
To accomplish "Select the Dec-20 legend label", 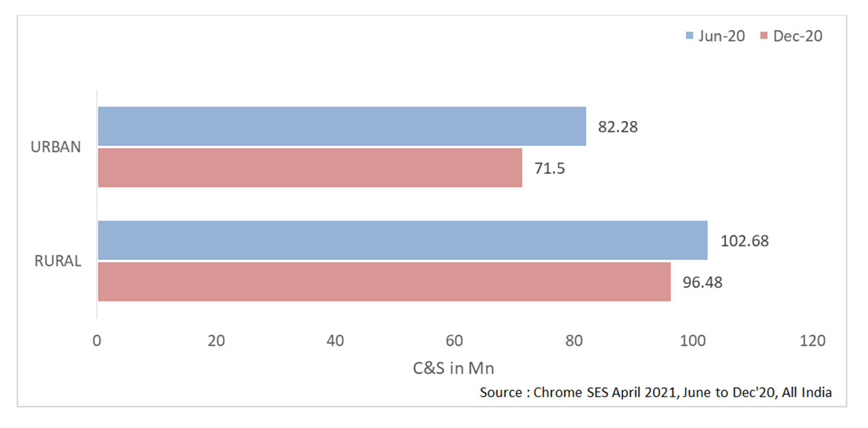I will [798, 36].
